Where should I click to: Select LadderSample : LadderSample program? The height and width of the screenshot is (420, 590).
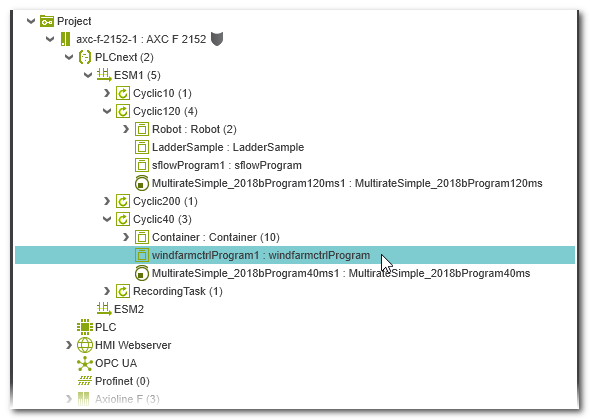click(228, 147)
